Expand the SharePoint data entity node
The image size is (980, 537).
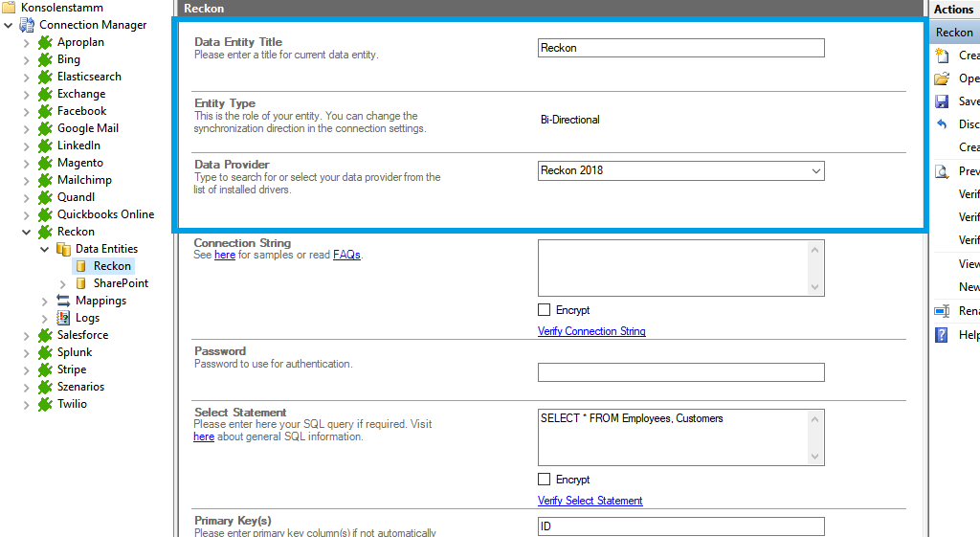pyautogui.click(x=63, y=283)
